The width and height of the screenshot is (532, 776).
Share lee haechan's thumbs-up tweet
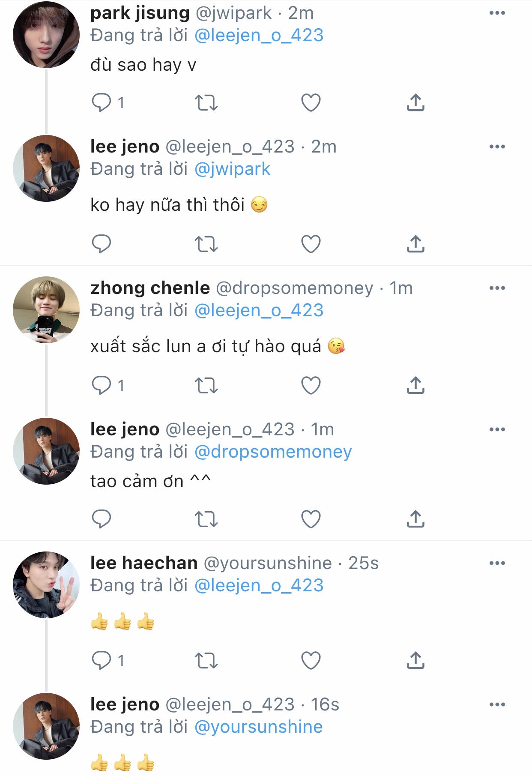pyautogui.click(x=415, y=660)
